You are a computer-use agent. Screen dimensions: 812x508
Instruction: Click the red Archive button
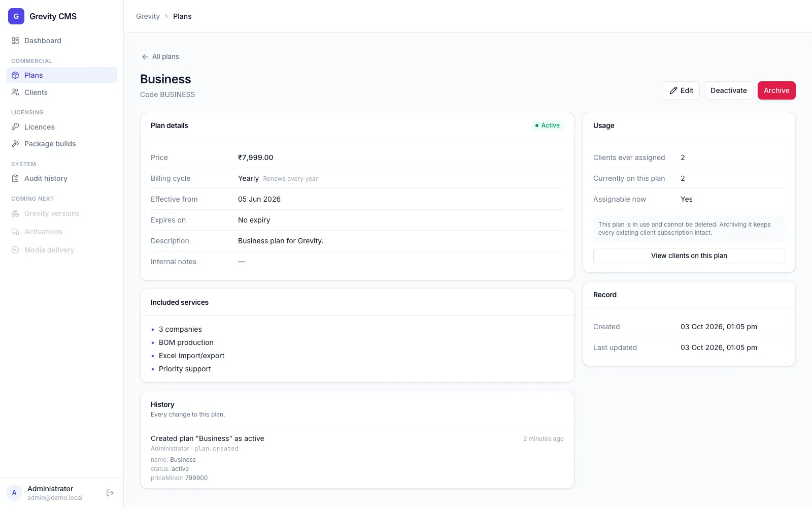coord(776,90)
